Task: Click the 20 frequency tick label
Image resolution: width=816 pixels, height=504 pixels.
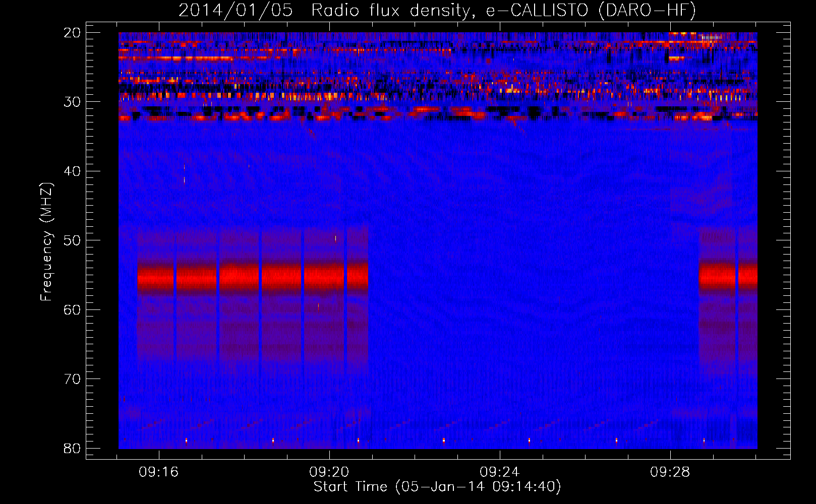Action: [73, 33]
